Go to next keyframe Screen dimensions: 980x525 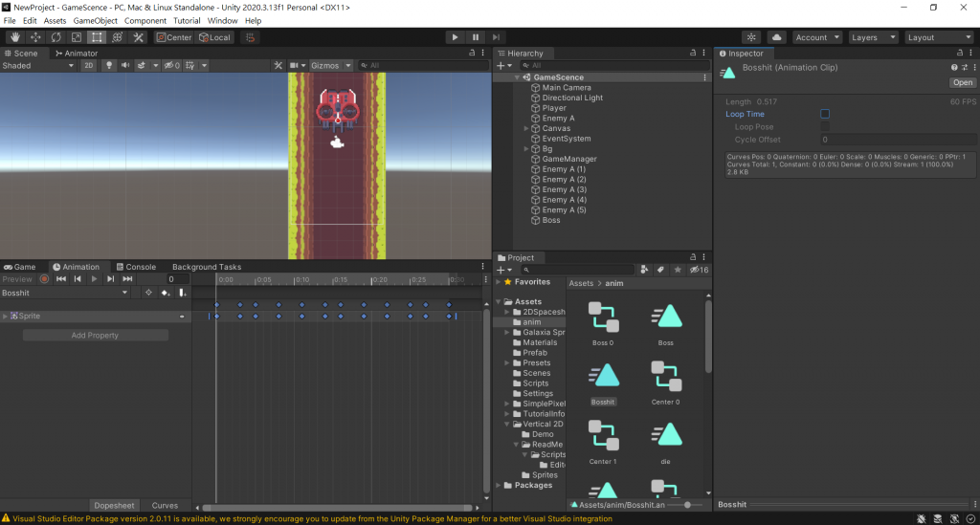[111, 279]
